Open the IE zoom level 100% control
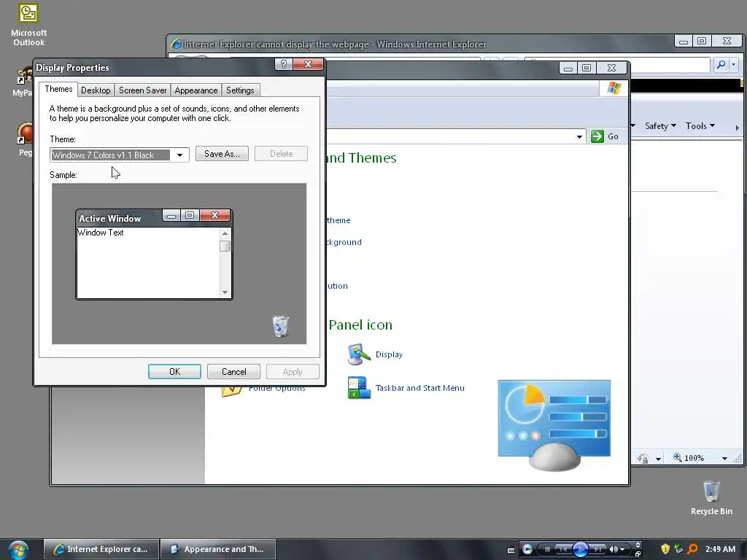Viewport: 747px width, 560px height. pos(689,458)
